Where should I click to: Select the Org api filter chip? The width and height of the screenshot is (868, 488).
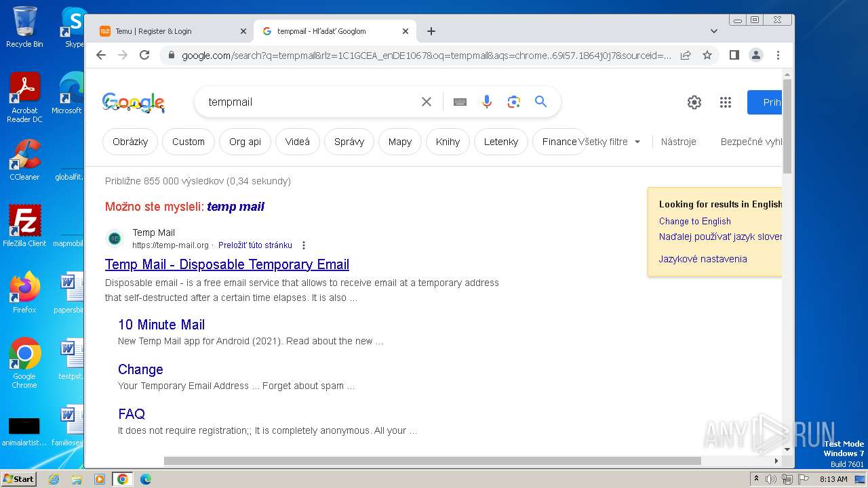[x=245, y=142]
